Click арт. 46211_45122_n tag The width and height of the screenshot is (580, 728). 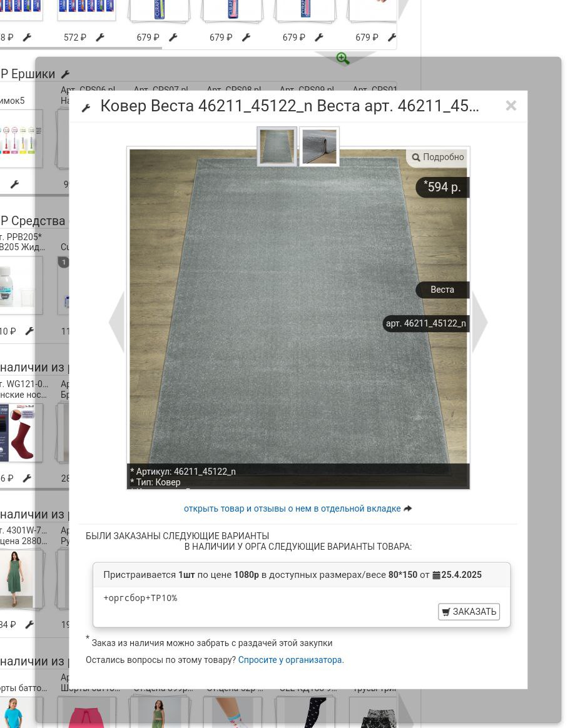(426, 323)
